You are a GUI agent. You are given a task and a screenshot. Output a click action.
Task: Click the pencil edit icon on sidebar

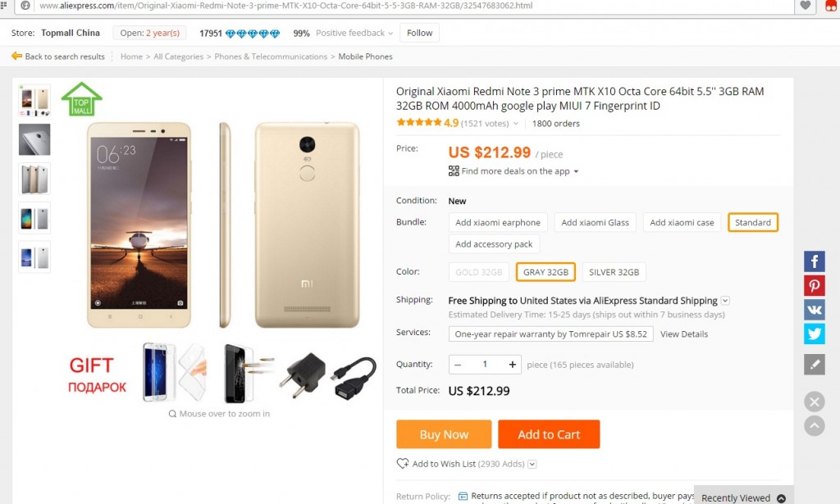click(x=814, y=365)
